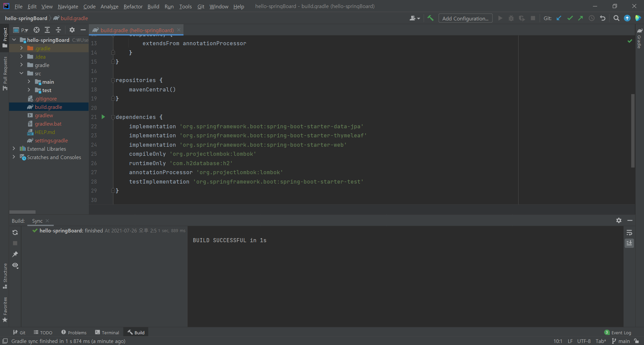Toggle the Gradle tool window on right

click(640, 38)
